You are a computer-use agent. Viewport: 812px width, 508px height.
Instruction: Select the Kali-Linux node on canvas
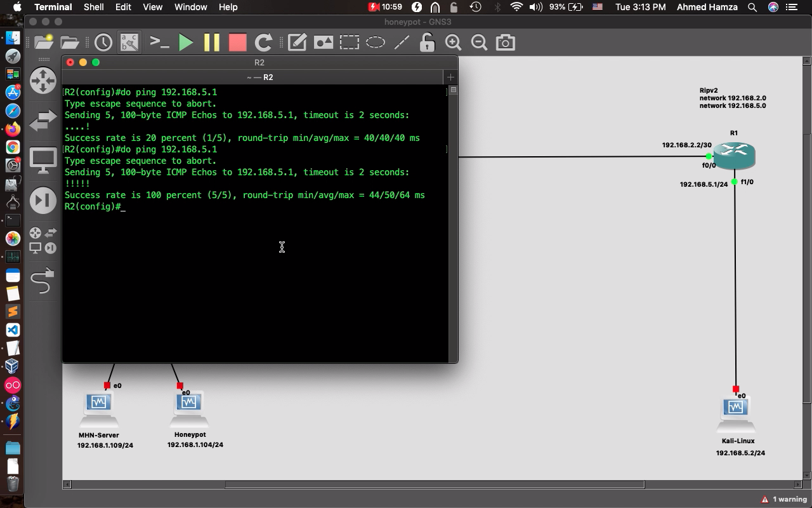pos(736,411)
